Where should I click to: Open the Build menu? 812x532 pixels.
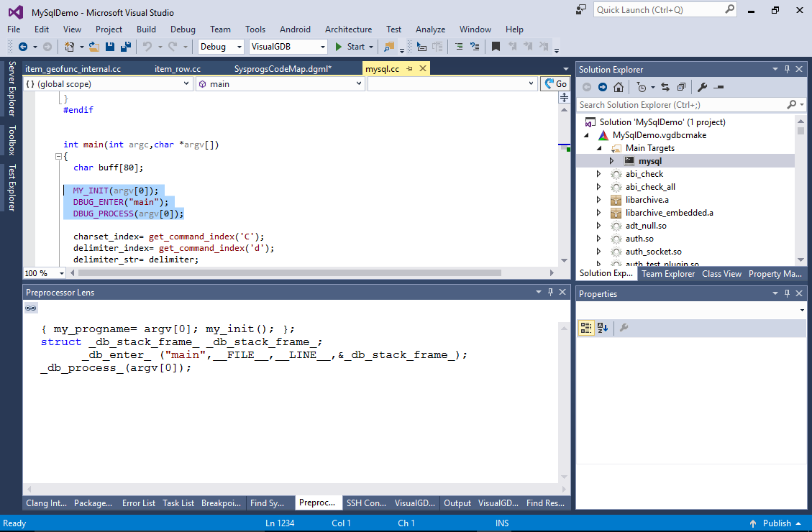pos(146,29)
